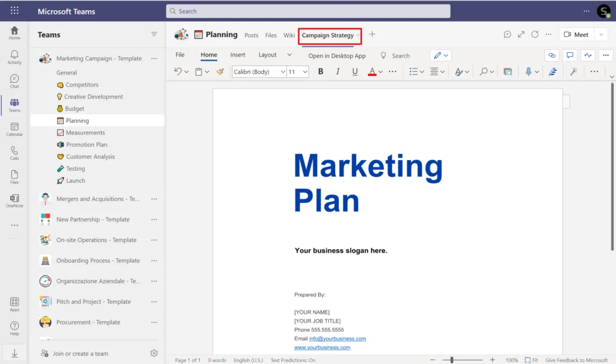Open the Apps store
The width and height of the screenshot is (616, 364).
click(14, 304)
